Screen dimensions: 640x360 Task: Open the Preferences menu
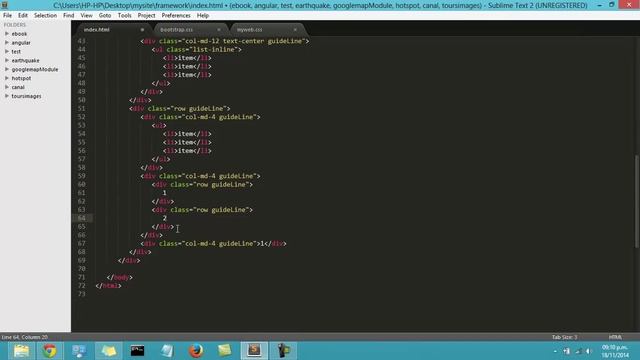[x=176, y=16]
